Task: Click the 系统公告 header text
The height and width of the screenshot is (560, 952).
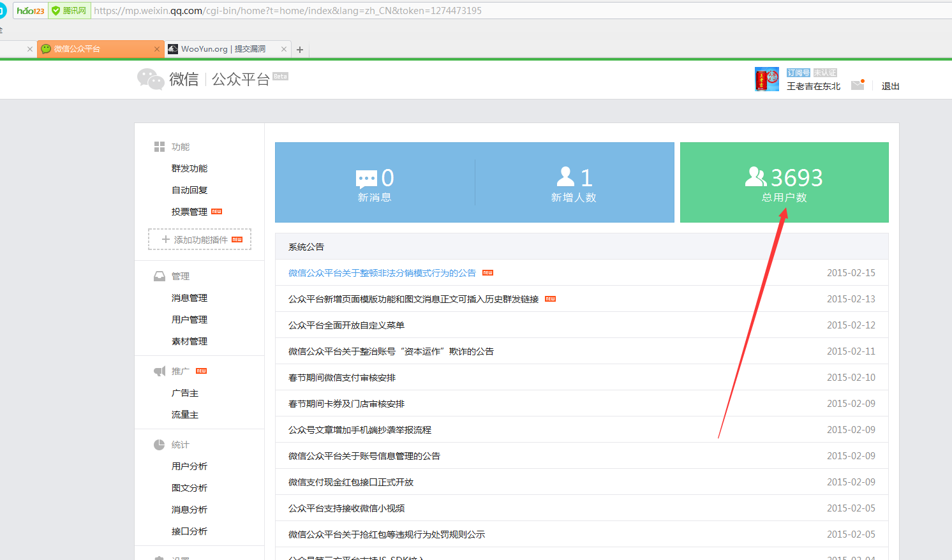Action: coord(306,247)
